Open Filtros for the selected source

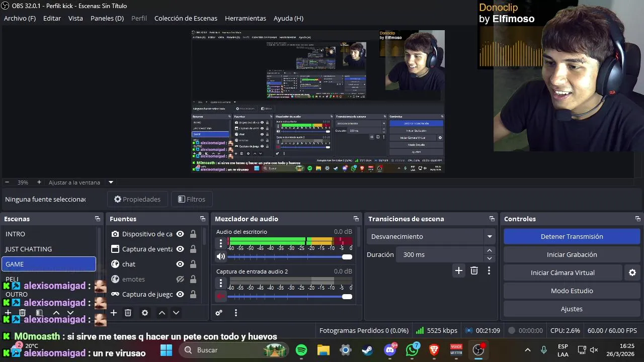click(191, 199)
